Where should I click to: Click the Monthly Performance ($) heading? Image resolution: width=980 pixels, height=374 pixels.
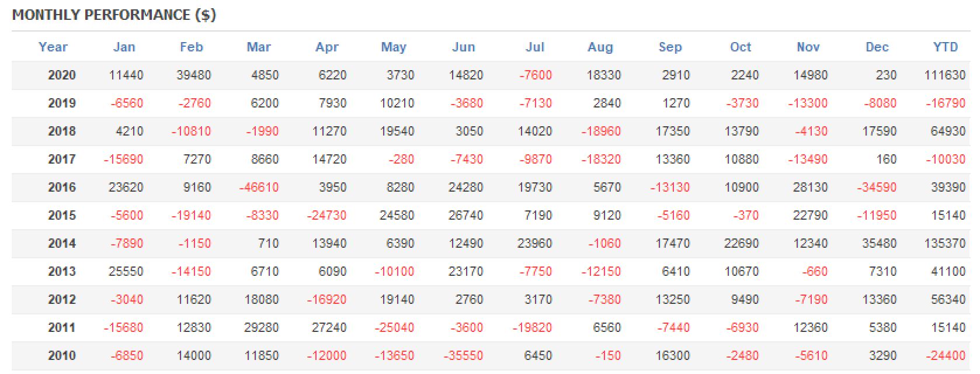(x=114, y=15)
